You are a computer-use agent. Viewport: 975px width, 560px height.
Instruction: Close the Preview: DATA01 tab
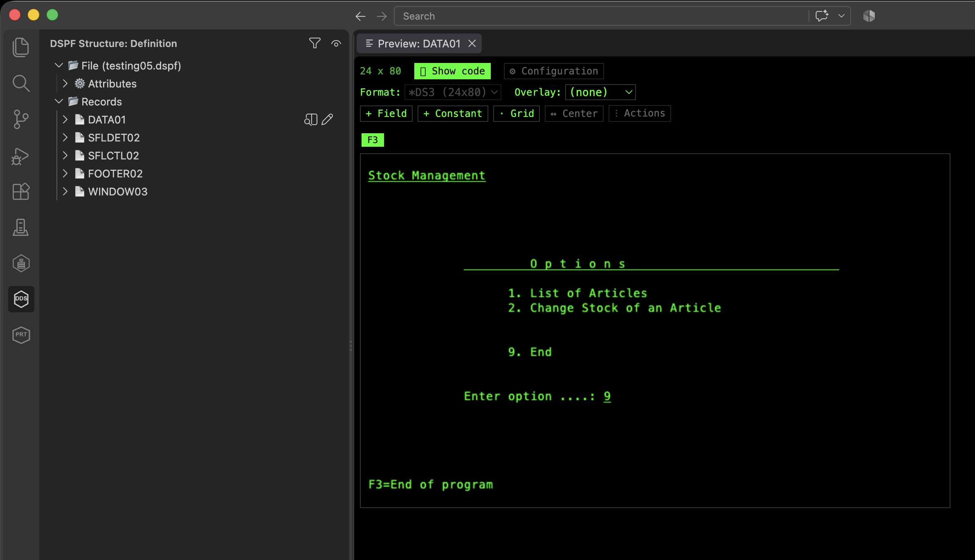click(x=472, y=43)
